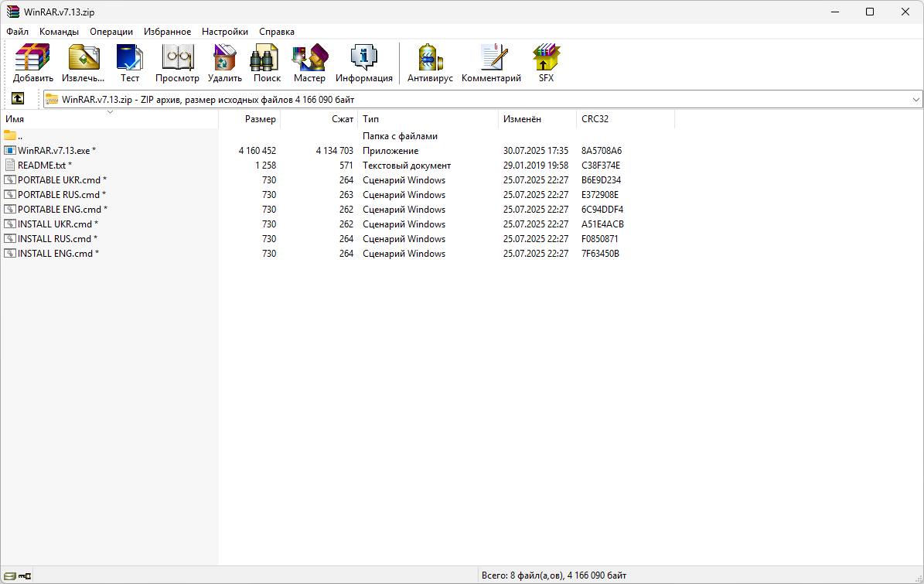Click the SFX archive icon
Screen dimensions: 924x584
546,57
